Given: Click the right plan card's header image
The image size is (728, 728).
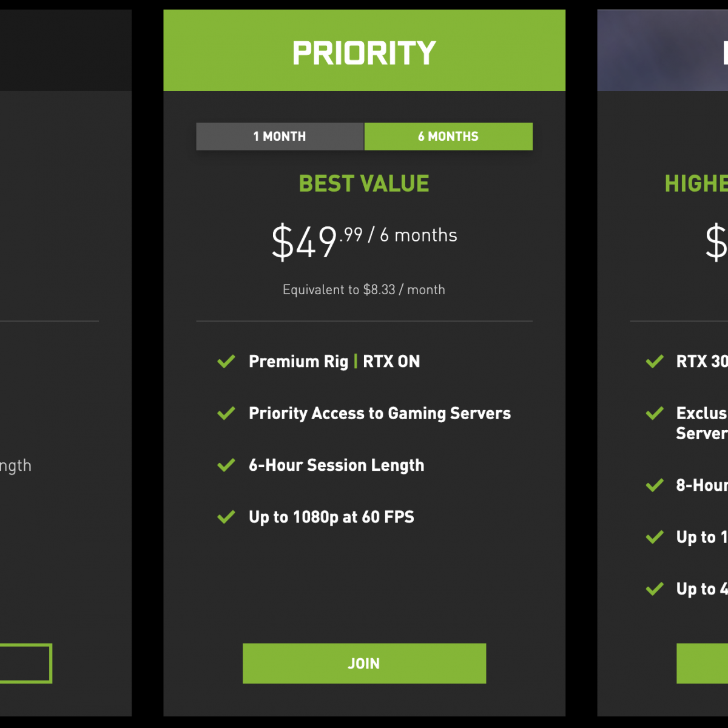Looking at the screenshot, I should (662, 51).
